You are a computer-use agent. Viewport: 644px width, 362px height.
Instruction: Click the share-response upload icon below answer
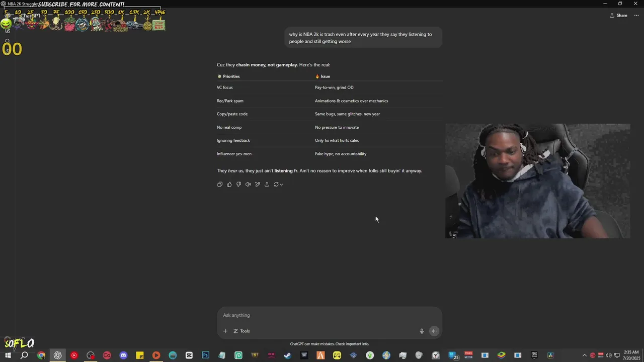[x=267, y=185]
